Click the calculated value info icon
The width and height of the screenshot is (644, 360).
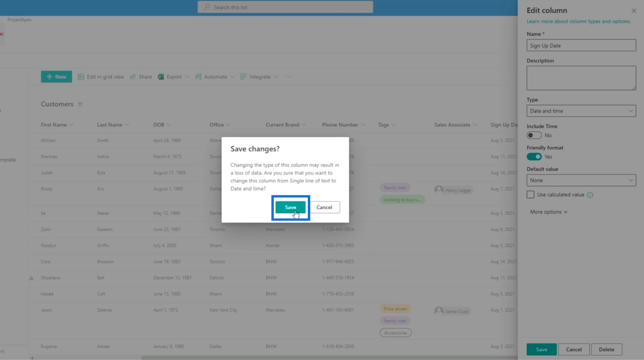[x=590, y=195]
